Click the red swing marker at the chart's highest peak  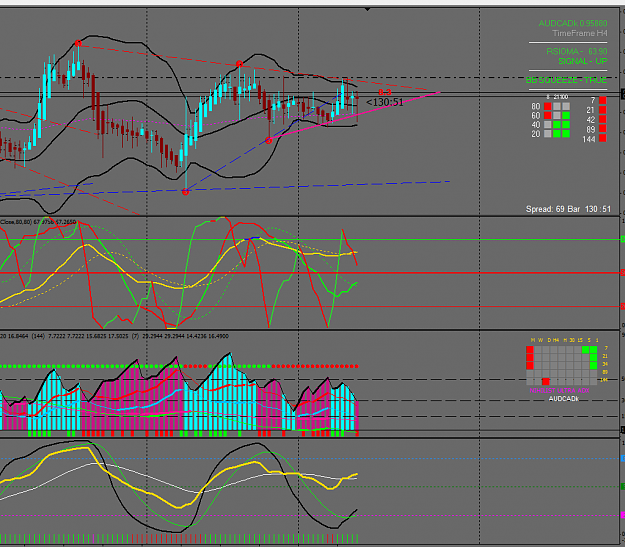(78, 43)
